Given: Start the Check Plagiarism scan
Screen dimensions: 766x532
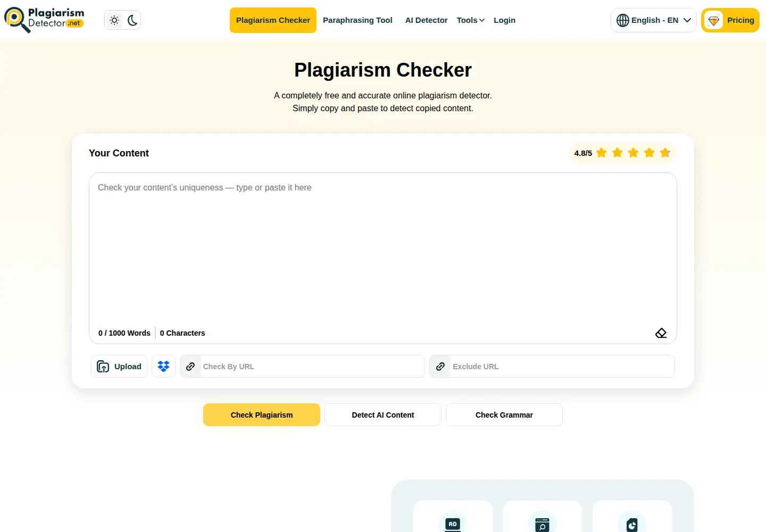Looking at the screenshot, I should (262, 415).
